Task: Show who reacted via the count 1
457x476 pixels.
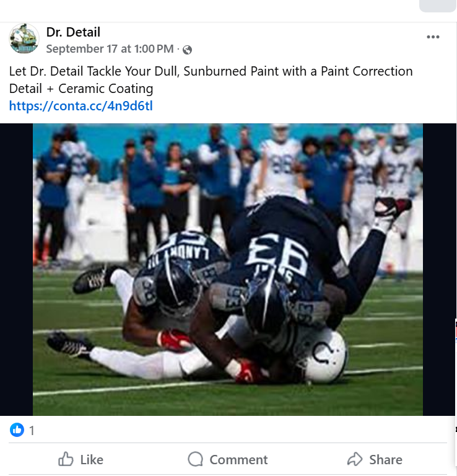Action: [32, 431]
